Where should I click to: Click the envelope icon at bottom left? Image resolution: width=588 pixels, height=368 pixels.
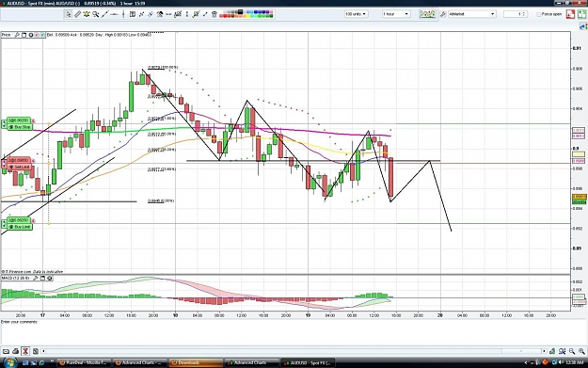[x=6, y=351]
